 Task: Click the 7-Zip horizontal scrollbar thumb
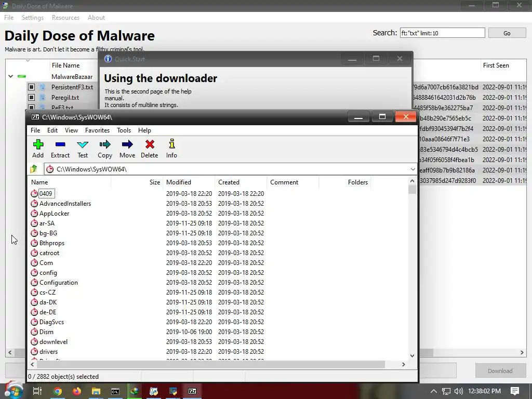pyautogui.click(x=211, y=364)
